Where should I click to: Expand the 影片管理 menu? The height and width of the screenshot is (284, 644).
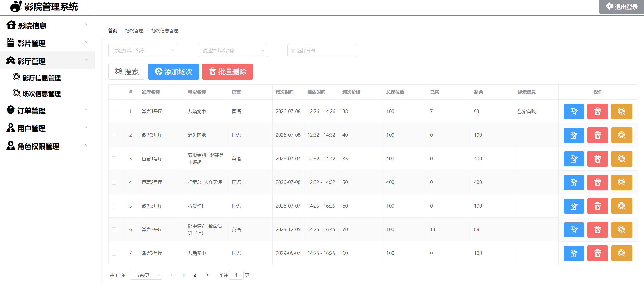click(x=48, y=43)
